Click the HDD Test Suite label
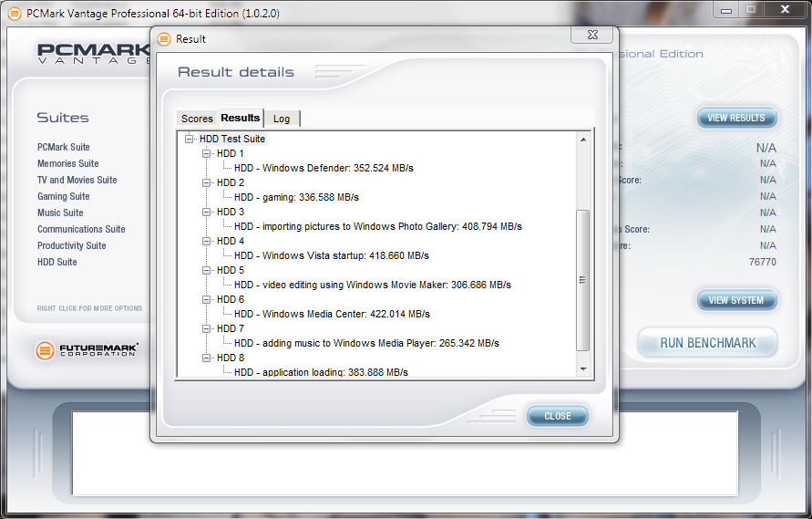The image size is (812, 519). 232,139
